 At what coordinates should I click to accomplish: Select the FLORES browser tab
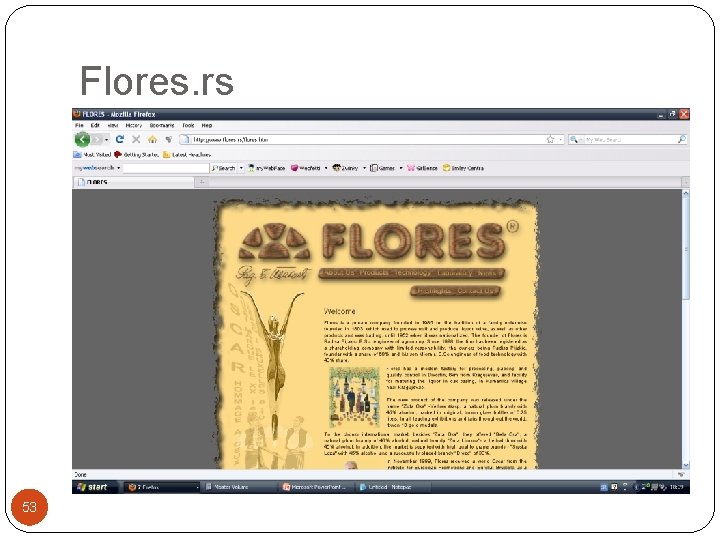tap(133, 182)
